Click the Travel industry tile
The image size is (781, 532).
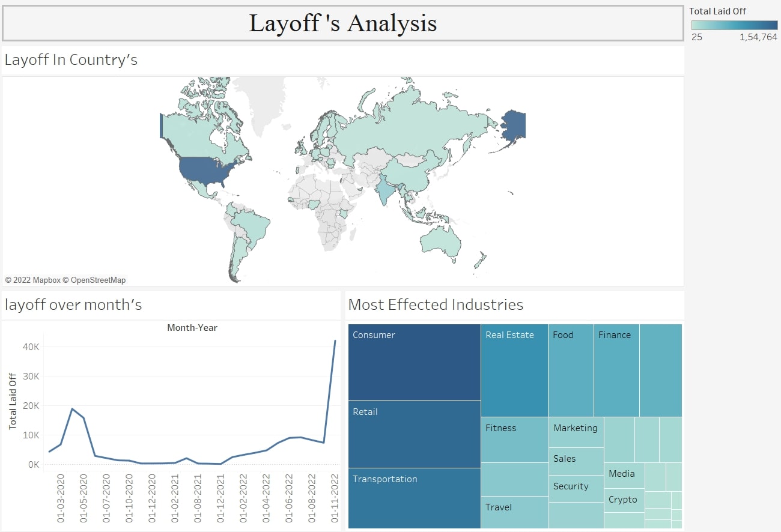pyautogui.click(x=514, y=512)
